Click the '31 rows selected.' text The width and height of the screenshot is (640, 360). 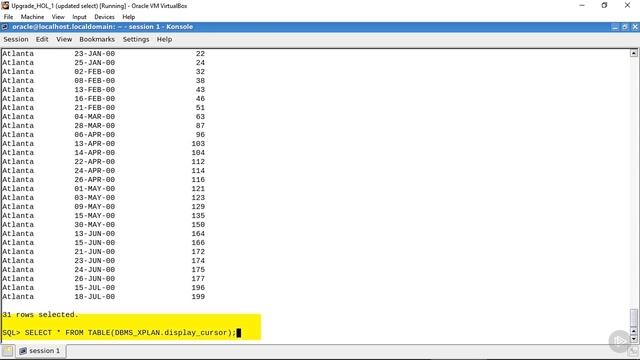coord(40,315)
